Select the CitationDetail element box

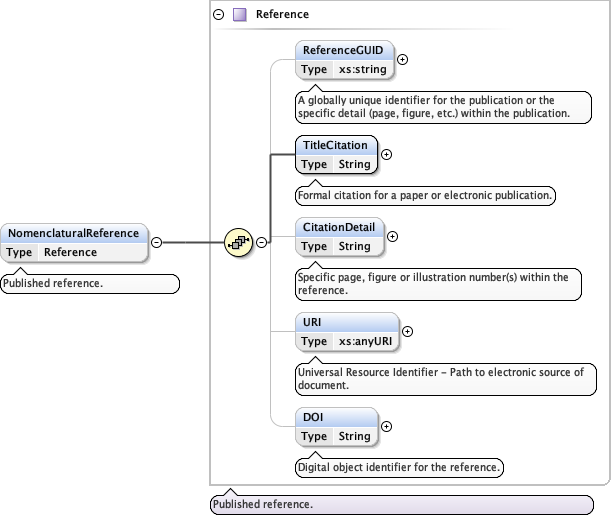(x=340, y=228)
